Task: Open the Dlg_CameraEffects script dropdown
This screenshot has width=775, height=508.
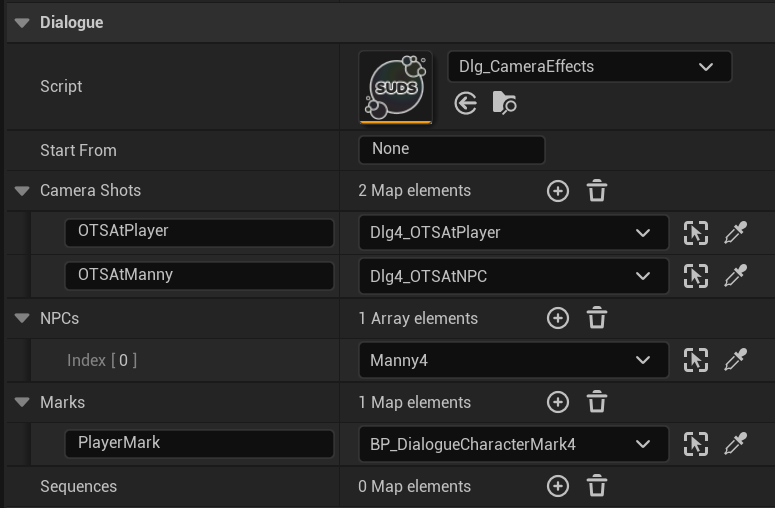Action: pyautogui.click(x=590, y=67)
